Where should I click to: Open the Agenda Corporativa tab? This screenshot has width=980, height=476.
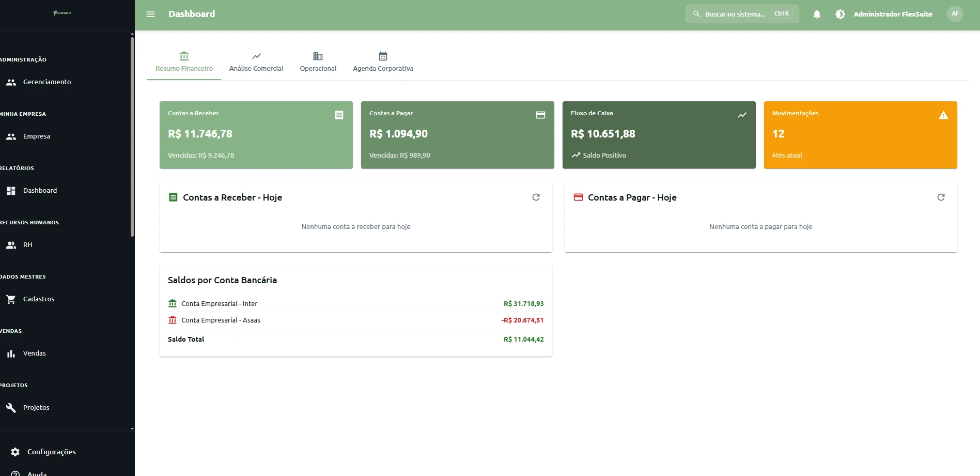pyautogui.click(x=383, y=62)
